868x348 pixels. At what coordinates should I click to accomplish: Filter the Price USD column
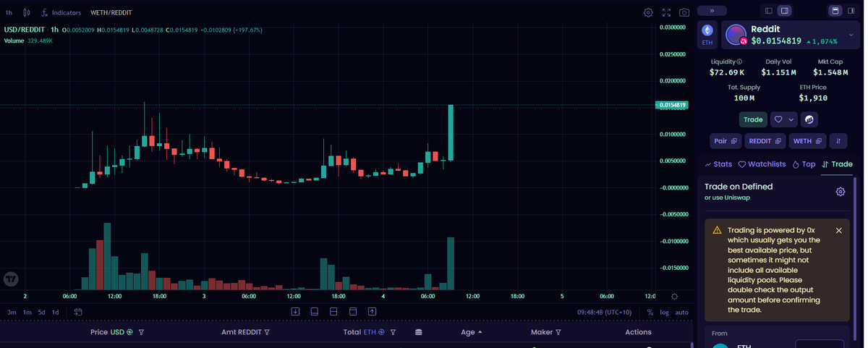pos(141,332)
